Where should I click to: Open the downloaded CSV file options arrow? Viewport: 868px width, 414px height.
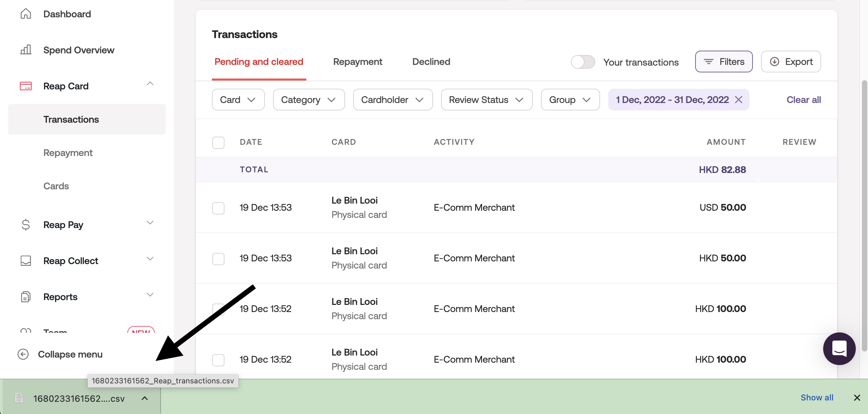tap(145, 398)
